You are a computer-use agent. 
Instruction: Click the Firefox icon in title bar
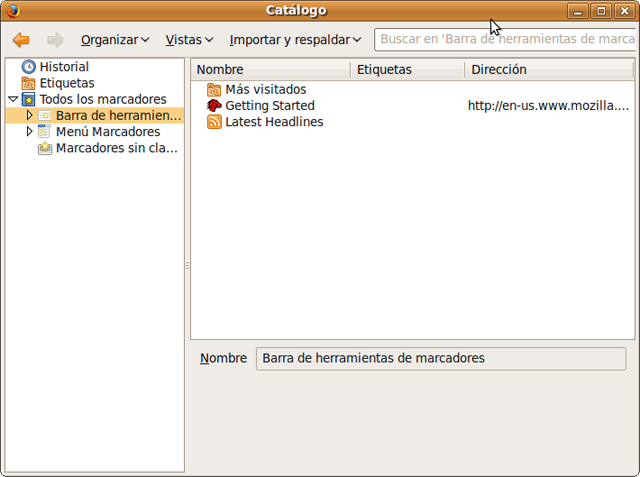[x=12, y=11]
